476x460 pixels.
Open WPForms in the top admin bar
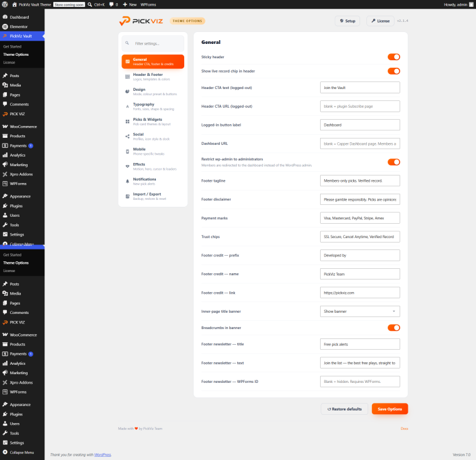pos(148,4)
